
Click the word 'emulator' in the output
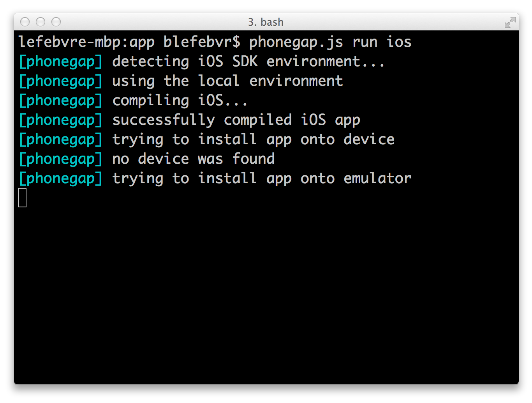(377, 179)
